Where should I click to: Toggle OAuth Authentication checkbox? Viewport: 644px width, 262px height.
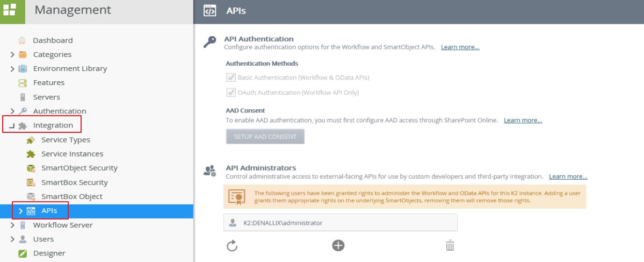pos(230,93)
